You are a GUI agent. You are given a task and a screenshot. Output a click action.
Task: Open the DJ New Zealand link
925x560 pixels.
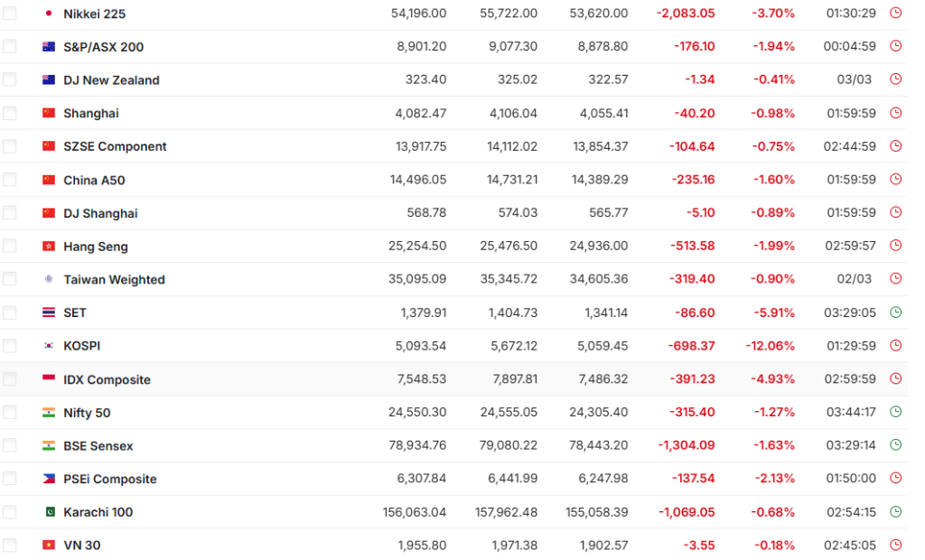pyautogui.click(x=111, y=80)
